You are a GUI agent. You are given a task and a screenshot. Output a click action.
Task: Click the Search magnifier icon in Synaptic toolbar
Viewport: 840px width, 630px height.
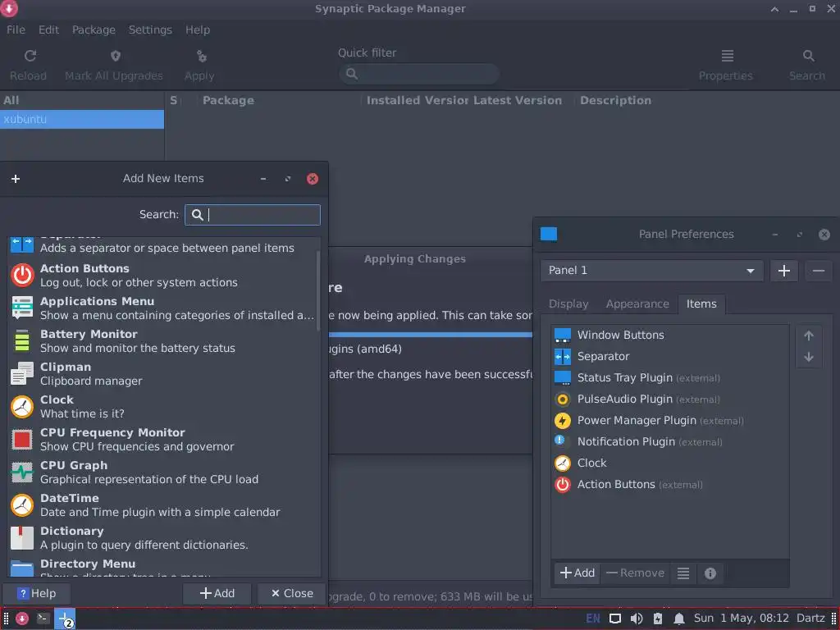[x=808, y=56]
